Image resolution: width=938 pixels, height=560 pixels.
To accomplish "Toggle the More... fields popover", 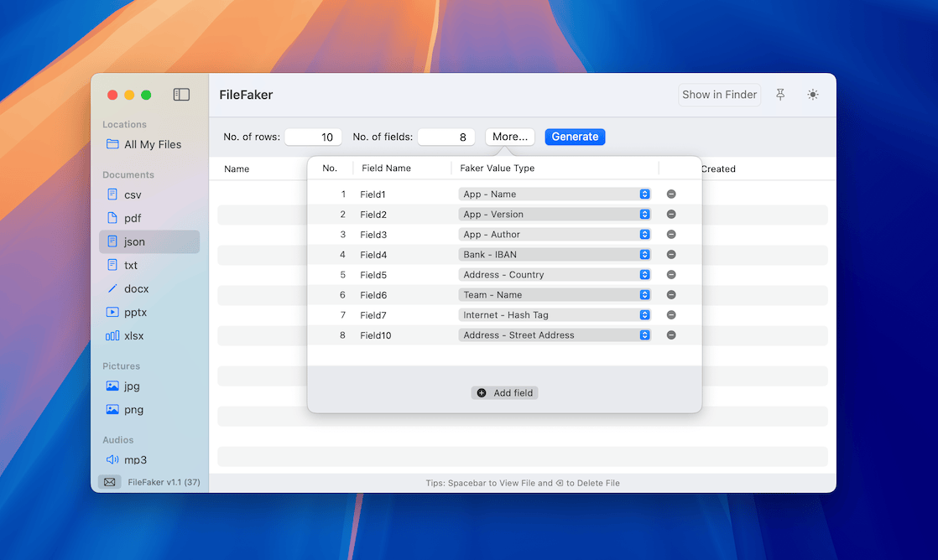I will [x=509, y=137].
